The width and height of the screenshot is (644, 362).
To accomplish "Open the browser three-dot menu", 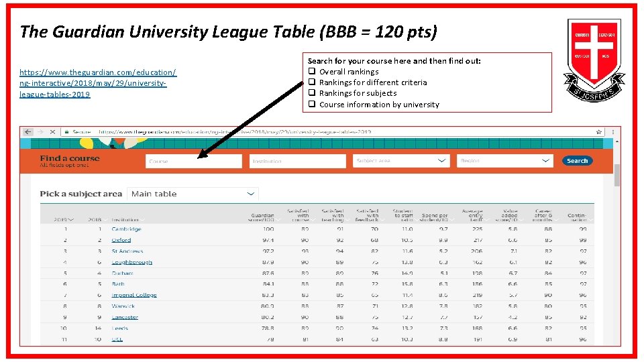I will [612, 132].
